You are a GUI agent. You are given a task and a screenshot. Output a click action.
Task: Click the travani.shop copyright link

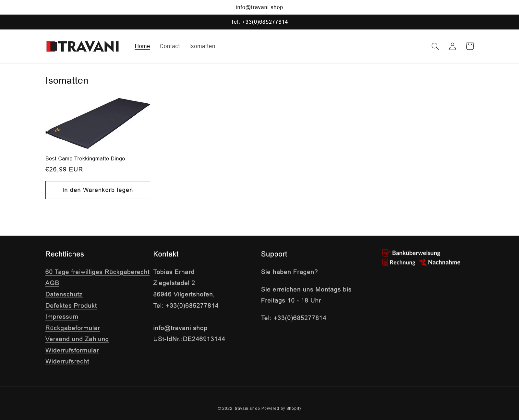coord(247,408)
